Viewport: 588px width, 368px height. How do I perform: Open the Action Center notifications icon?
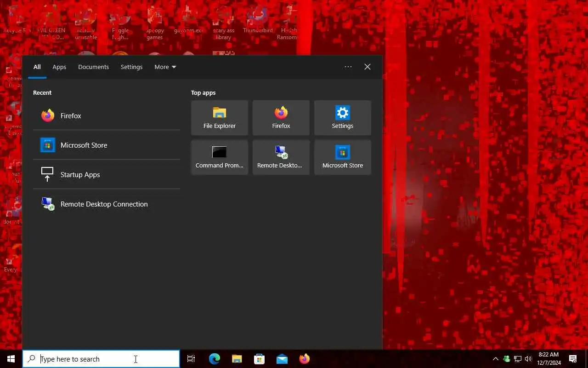point(573,359)
